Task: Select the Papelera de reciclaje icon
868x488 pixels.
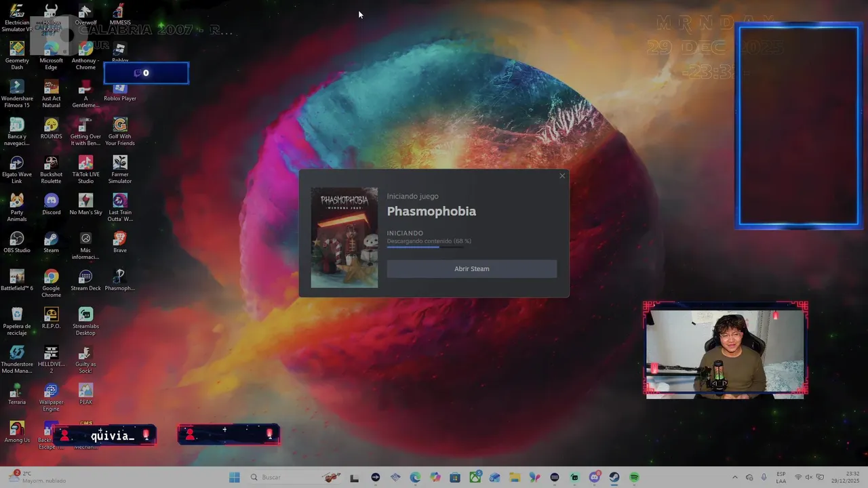Action: click(x=17, y=322)
